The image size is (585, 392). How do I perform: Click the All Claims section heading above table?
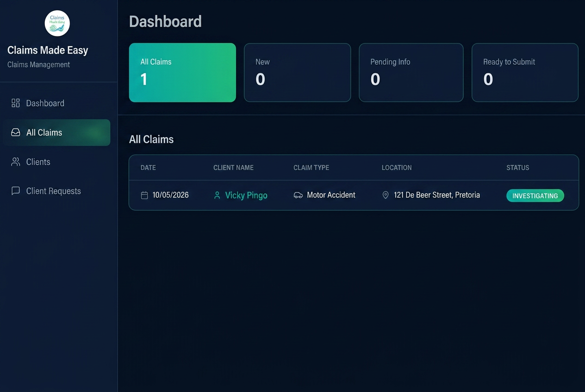151,139
